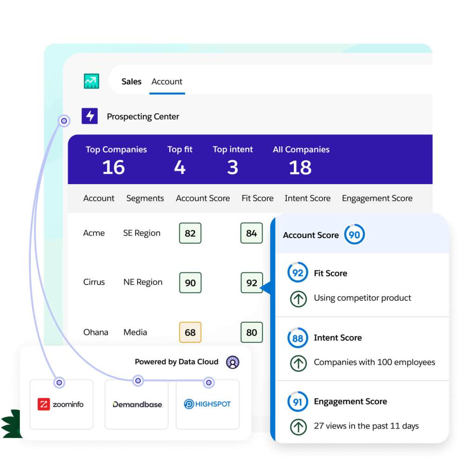The width and height of the screenshot is (476, 476).
Task: Click the Prospecting Center lightning bolt icon
Action: (90, 116)
